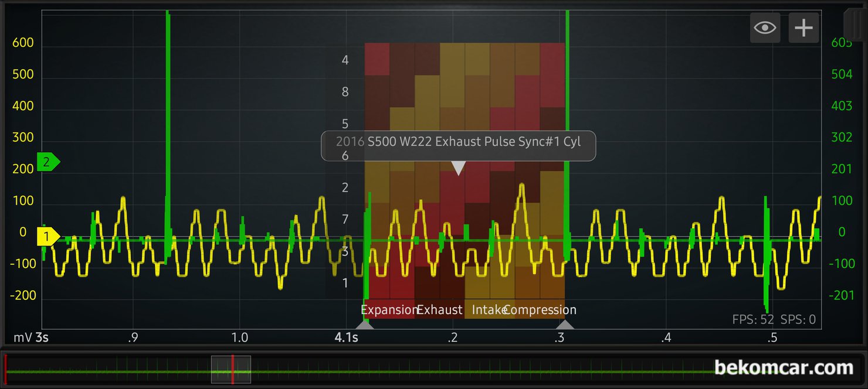Image resolution: width=868 pixels, height=389 pixels.
Task: Select the Expansion phase label
Action: click(x=388, y=310)
